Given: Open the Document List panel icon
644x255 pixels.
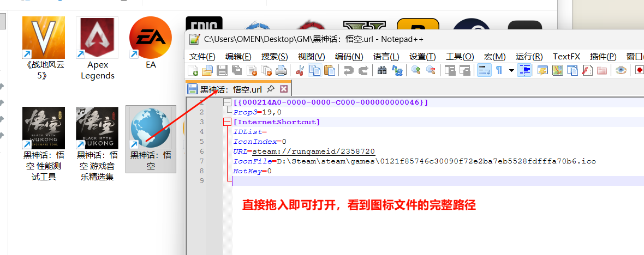Looking at the screenshot, I should click(572, 70).
